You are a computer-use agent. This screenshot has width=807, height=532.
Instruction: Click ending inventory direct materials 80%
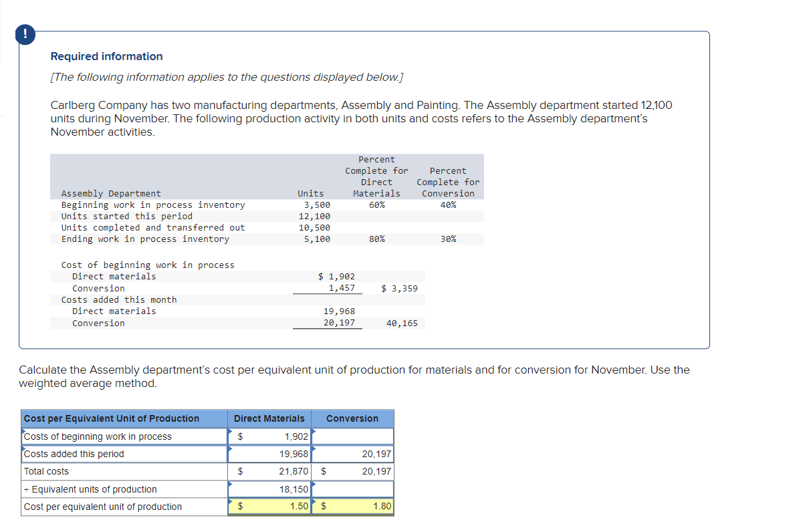(377, 239)
